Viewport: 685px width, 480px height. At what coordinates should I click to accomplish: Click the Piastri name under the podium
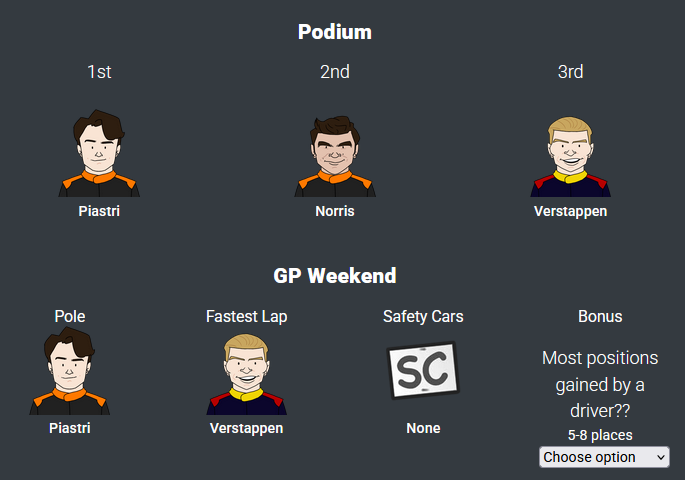(99, 212)
